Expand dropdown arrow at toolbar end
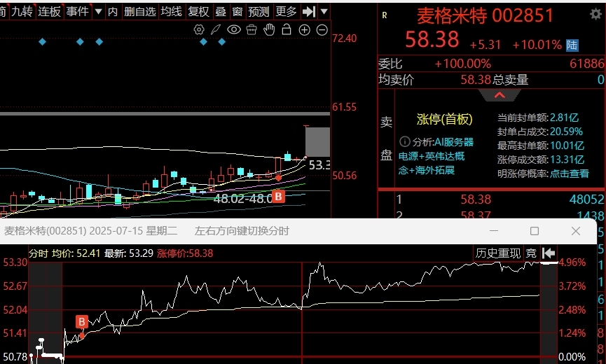 (x=324, y=12)
